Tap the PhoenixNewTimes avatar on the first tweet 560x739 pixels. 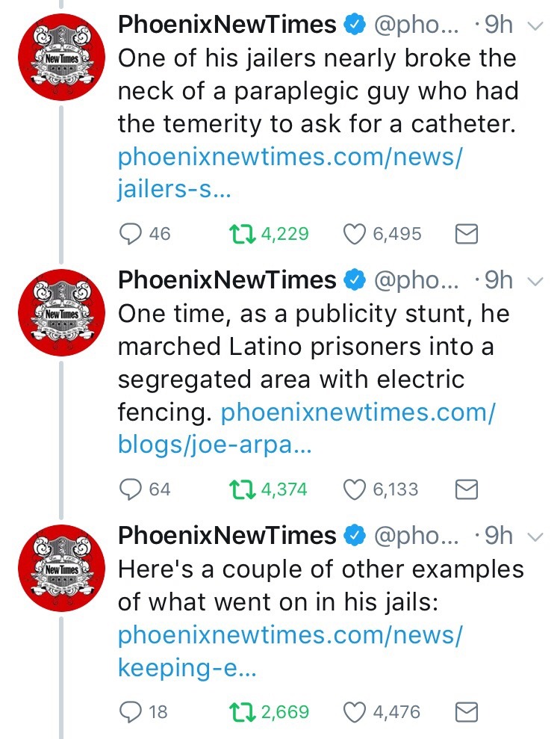(60, 57)
